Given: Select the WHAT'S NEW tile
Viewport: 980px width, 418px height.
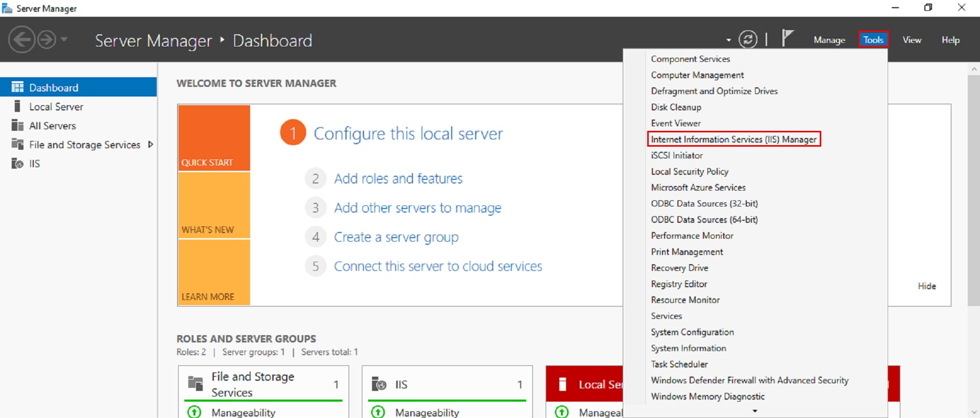Looking at the screenshot, I should (x=214, y=205).
